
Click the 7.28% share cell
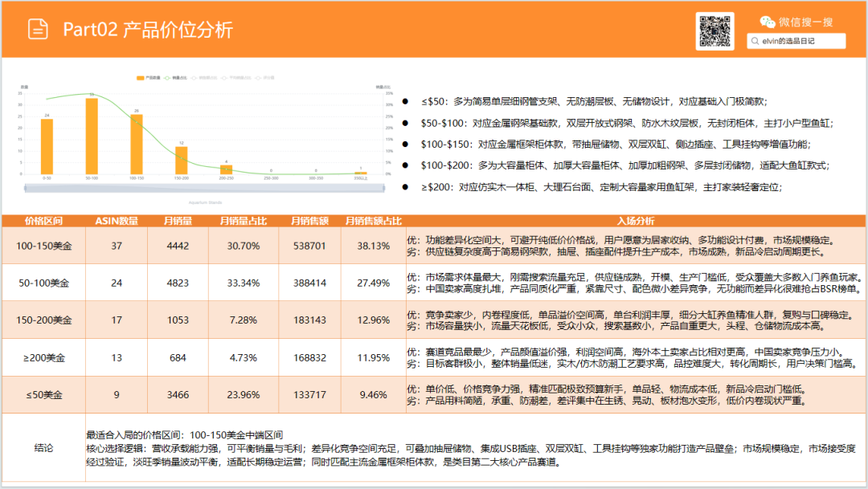tap(243, 320)
